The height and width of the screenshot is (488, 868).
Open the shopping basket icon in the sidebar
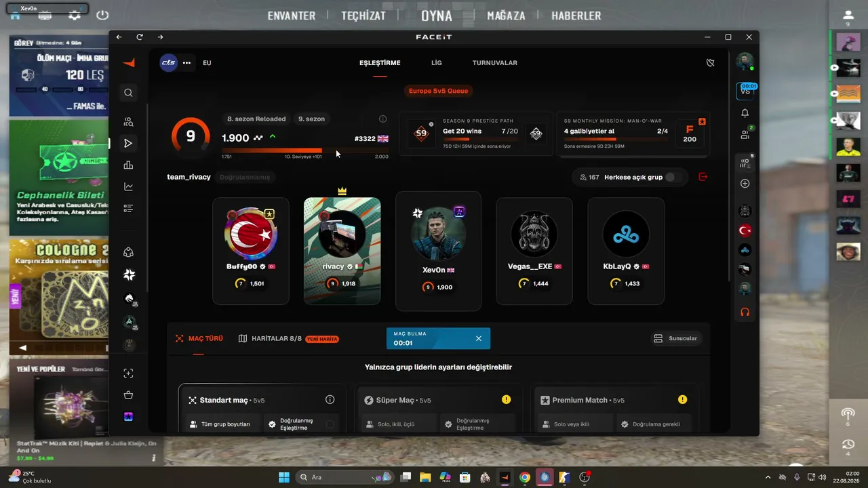tap(128, 395)
